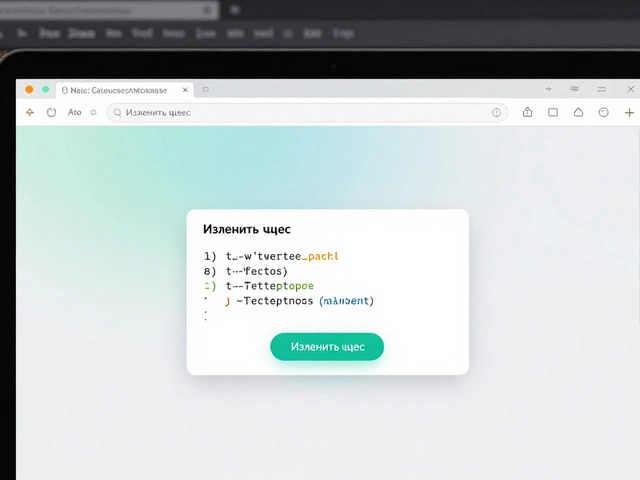Click the dialog heading Изленить щес
Viewport: 640px width, 480px height.
pos(247,229)
